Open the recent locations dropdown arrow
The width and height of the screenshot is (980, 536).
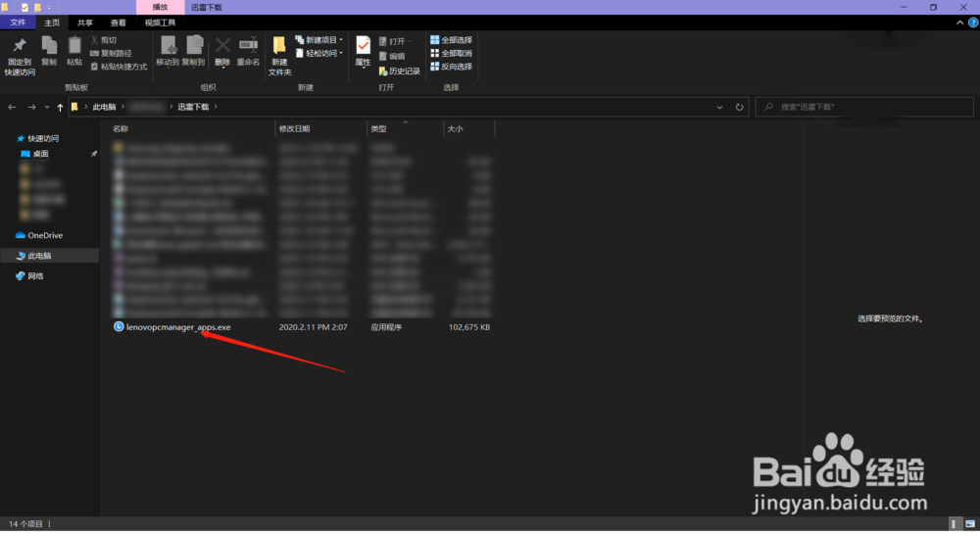pyautogui.click(x=47, y=107)
